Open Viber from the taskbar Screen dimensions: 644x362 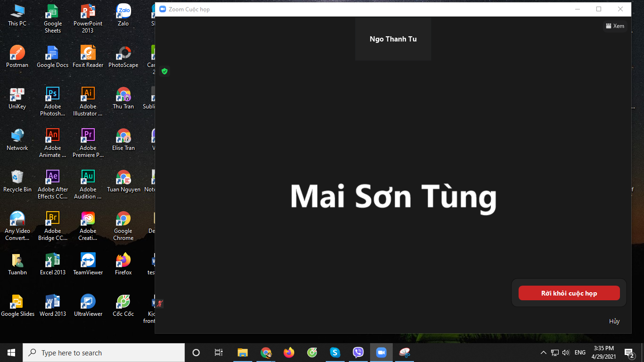[x=358, y=353]
